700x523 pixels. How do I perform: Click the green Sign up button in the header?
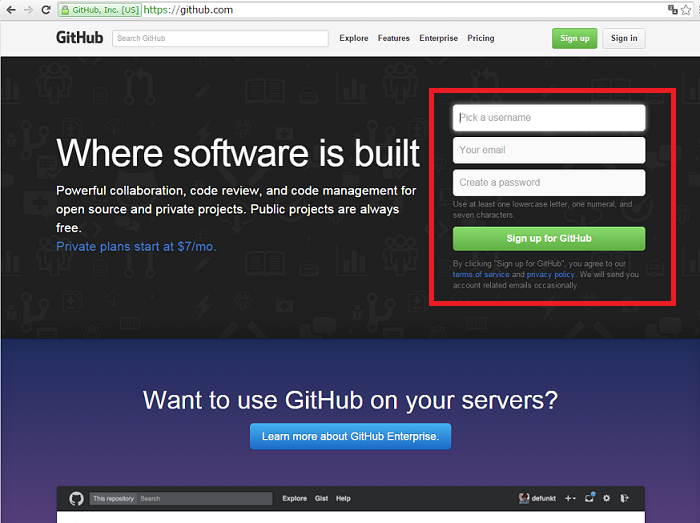click(x=574, y=38)
